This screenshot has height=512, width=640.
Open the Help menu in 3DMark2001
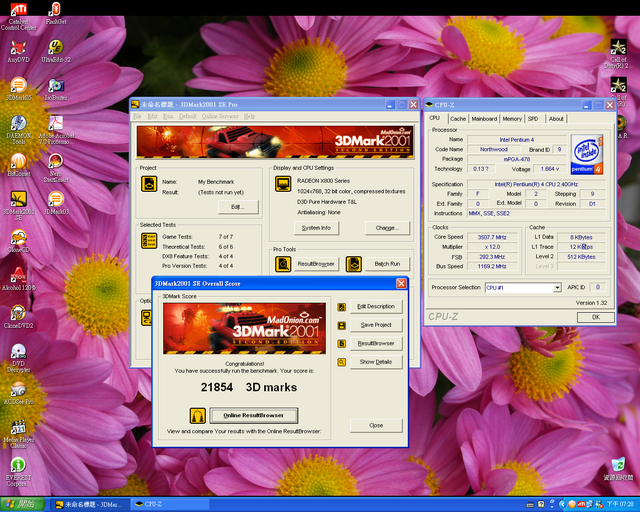tap(249, 116)
